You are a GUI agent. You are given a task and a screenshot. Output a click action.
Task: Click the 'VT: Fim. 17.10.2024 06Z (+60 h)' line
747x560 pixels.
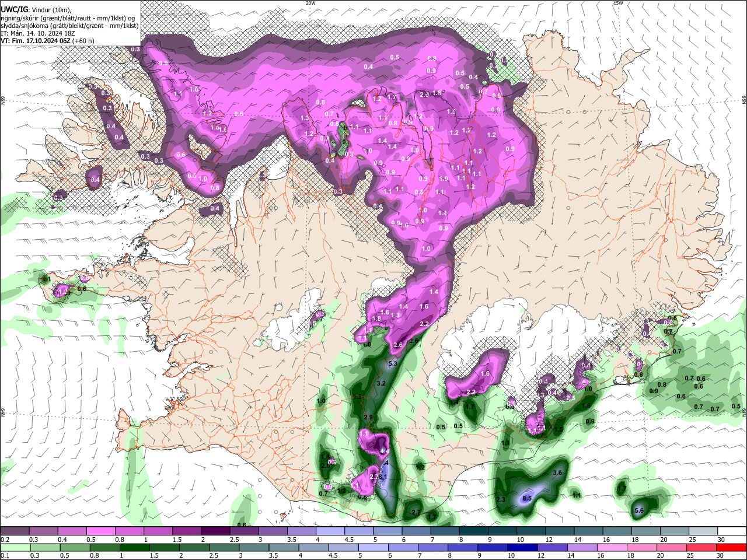[x=47, y=41]
